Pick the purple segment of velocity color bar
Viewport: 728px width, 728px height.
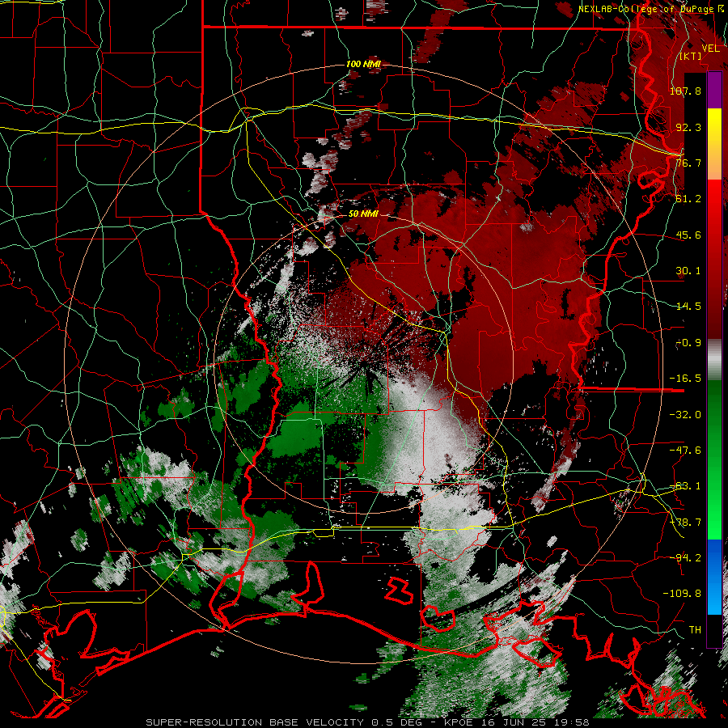click(714, 91)
